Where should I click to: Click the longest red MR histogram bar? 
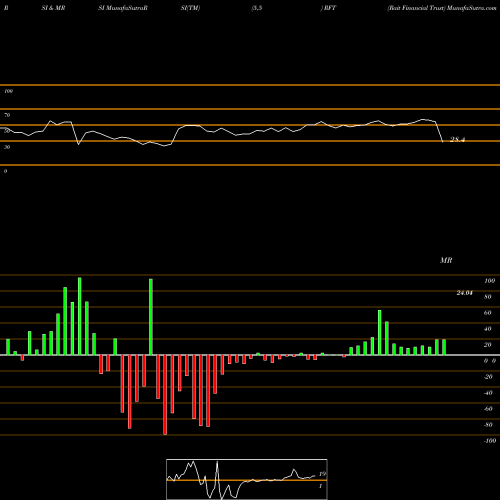(165, 395)
